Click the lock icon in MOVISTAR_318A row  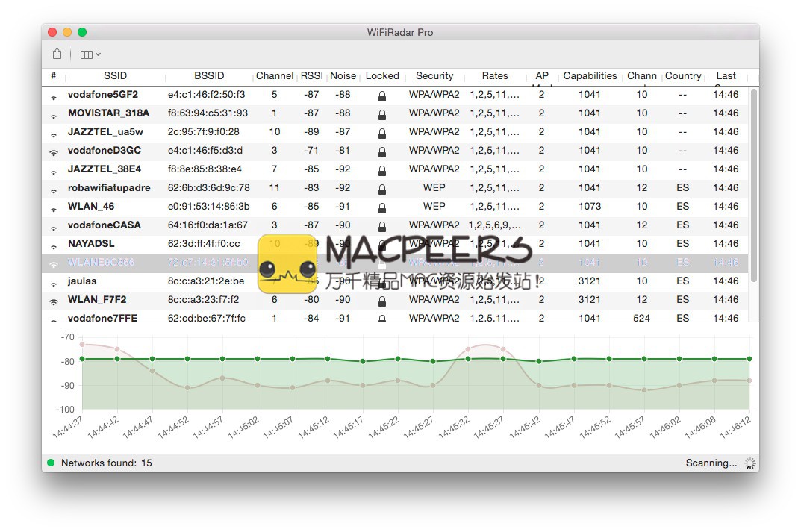click(x=382, y=115)
